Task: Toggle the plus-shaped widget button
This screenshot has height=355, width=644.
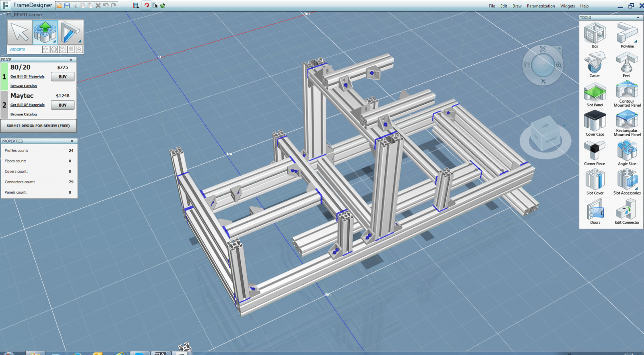Action: click(x=45, y=50)
